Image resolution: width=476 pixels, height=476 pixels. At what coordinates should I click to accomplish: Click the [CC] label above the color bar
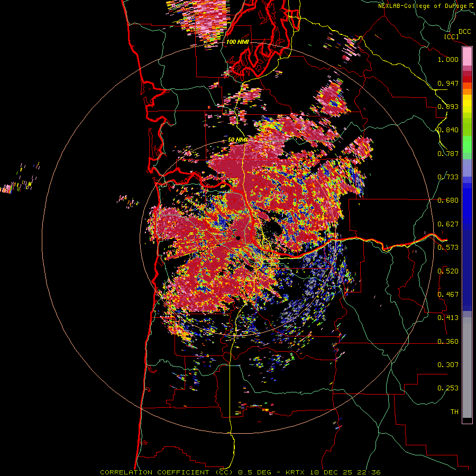point(451,36)
